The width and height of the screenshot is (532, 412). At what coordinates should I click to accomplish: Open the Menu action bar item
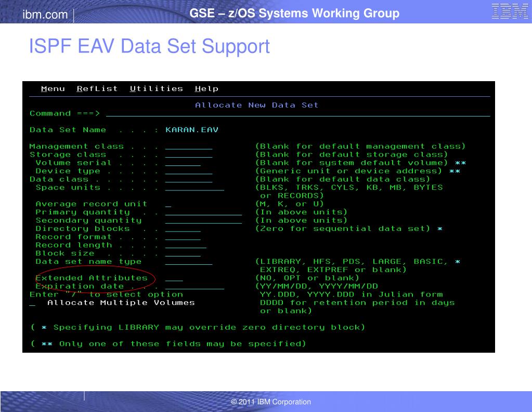pyautogui.click(x=53, y=88)
